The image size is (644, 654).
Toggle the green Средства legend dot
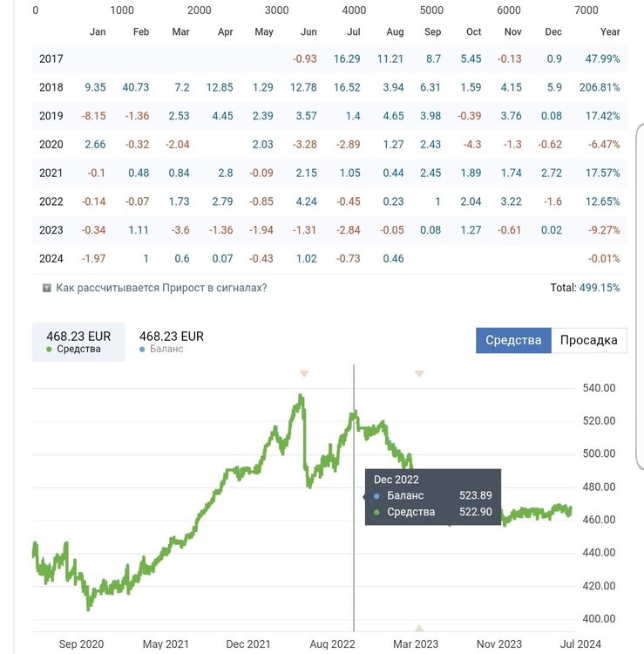[x=49, y=350]
